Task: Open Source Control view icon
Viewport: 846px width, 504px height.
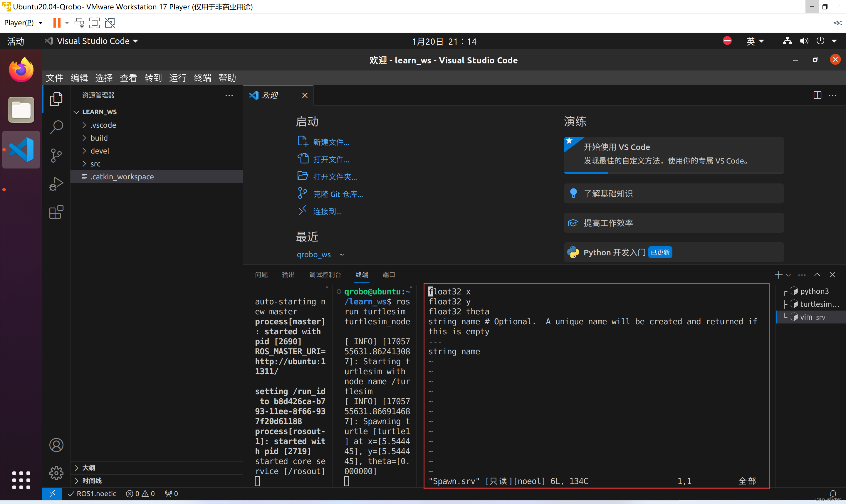Action: pyautogui.click(x=56, y=156)
